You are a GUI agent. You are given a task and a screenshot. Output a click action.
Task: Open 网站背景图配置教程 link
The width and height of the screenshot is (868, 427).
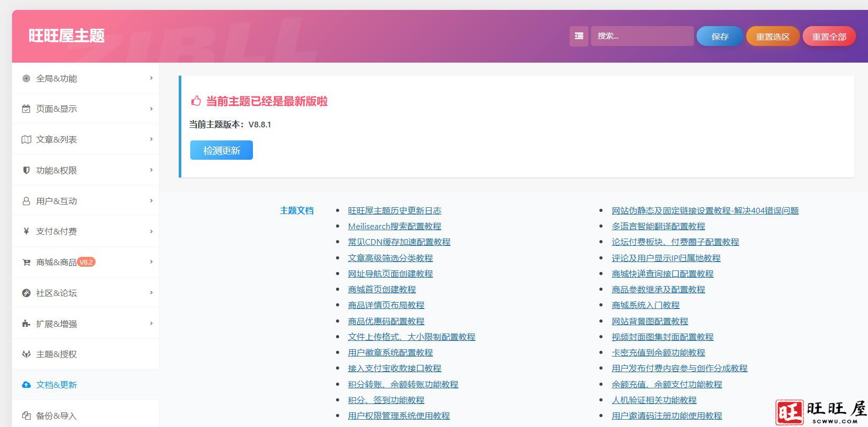[x=650, y=321]
